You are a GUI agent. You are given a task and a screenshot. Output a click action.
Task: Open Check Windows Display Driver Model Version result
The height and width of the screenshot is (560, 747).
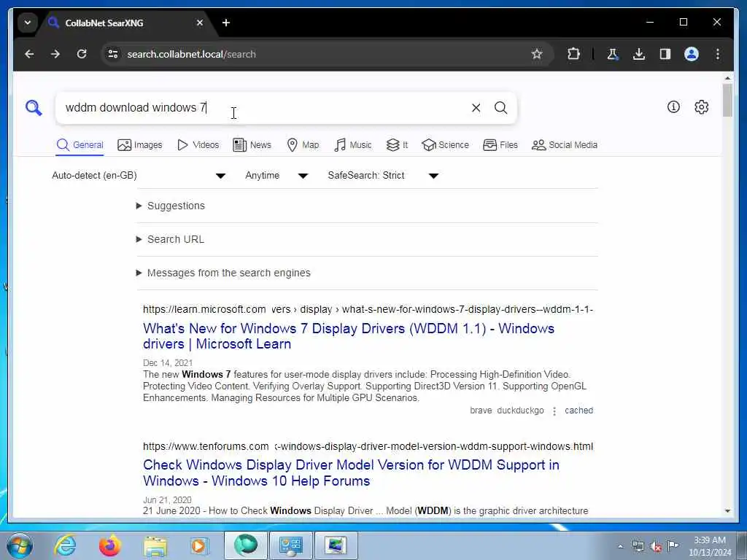click(351, 472)
